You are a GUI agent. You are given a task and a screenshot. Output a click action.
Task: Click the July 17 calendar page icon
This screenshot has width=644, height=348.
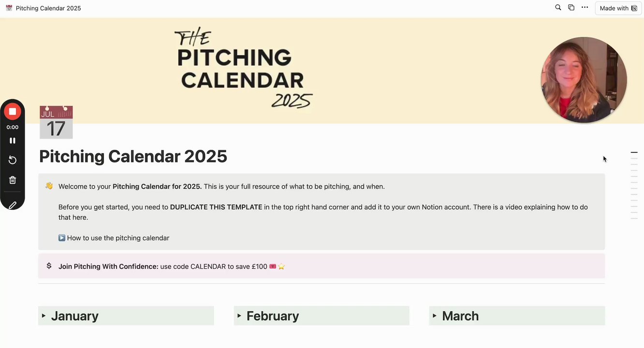click(56, 122)
